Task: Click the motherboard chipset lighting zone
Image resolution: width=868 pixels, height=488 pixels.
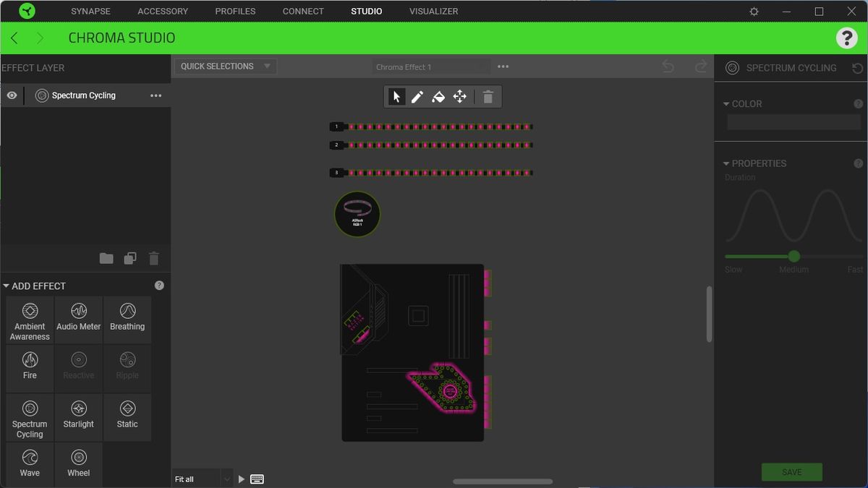Action: pyautogui.click(x=443, y=388)
